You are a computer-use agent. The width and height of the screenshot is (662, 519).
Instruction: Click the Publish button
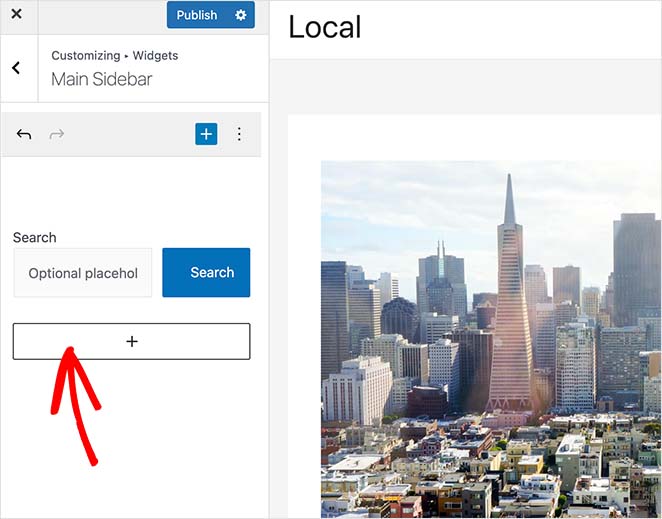196,15
